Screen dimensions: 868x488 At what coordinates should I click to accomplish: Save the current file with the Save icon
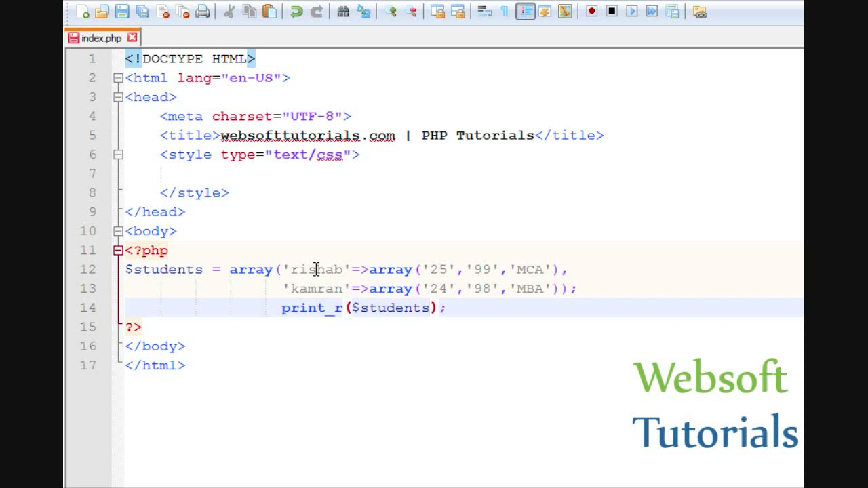(x=122, y=12)
